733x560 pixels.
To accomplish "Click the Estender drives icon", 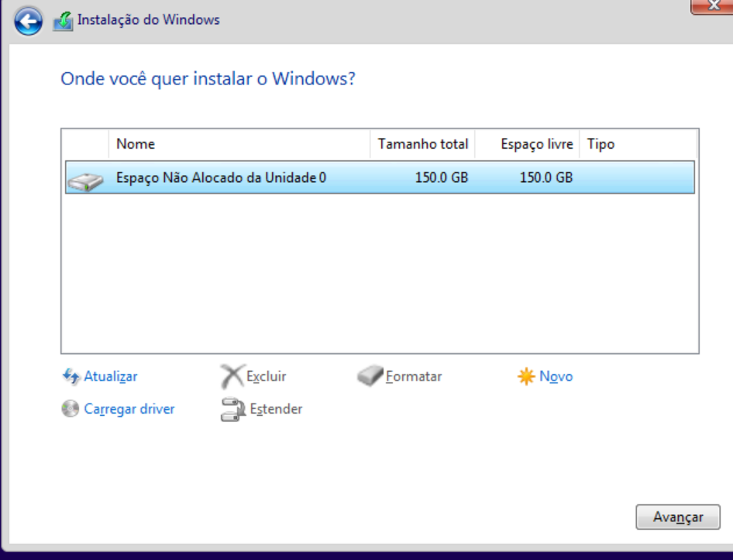I will tap(233, 410).
